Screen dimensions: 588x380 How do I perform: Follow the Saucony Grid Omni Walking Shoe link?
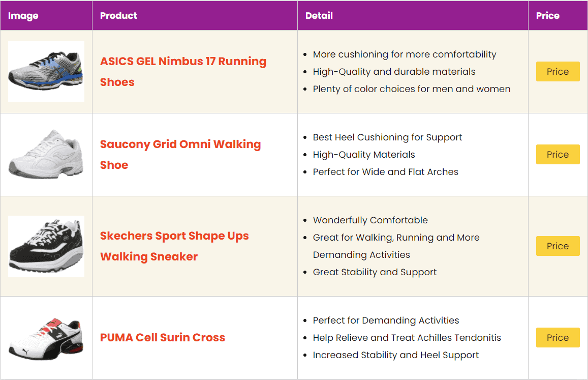pos(180,154)
